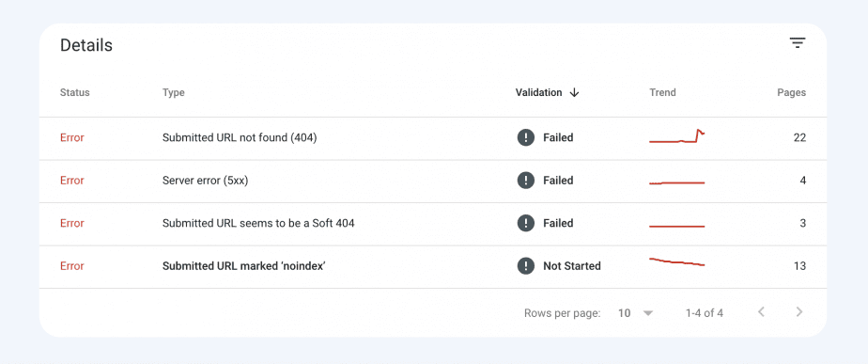Click the Failed icon for 404 row
The height and width of the screenshot is (364, 868).
point(526,137)
